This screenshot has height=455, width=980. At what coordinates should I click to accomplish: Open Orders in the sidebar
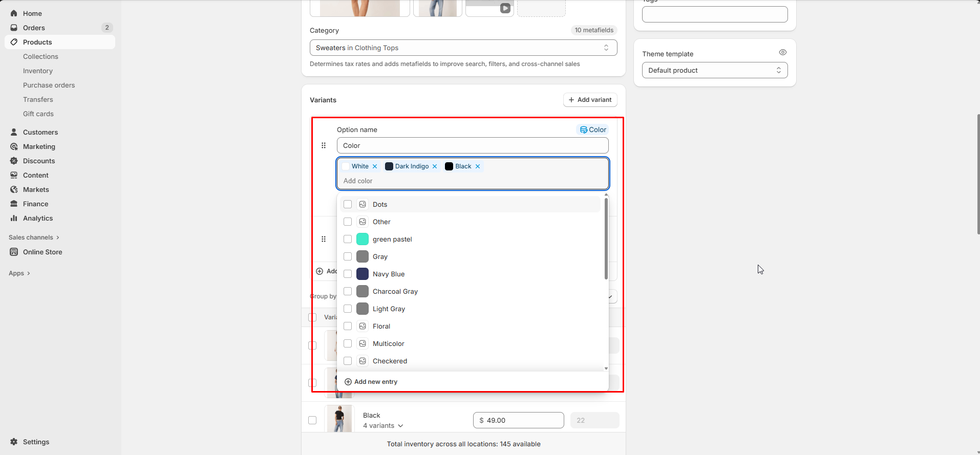pos(34,28)
